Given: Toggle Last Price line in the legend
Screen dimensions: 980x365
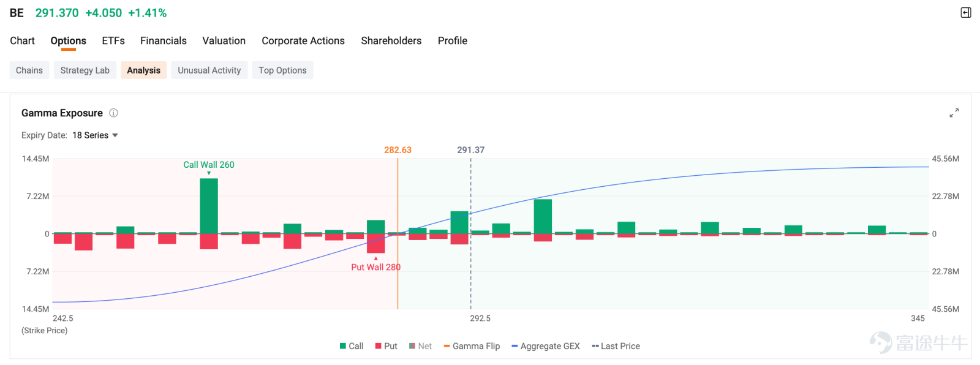Looking at the screenshot, I should pyautogui.click(x=616, y=346).
